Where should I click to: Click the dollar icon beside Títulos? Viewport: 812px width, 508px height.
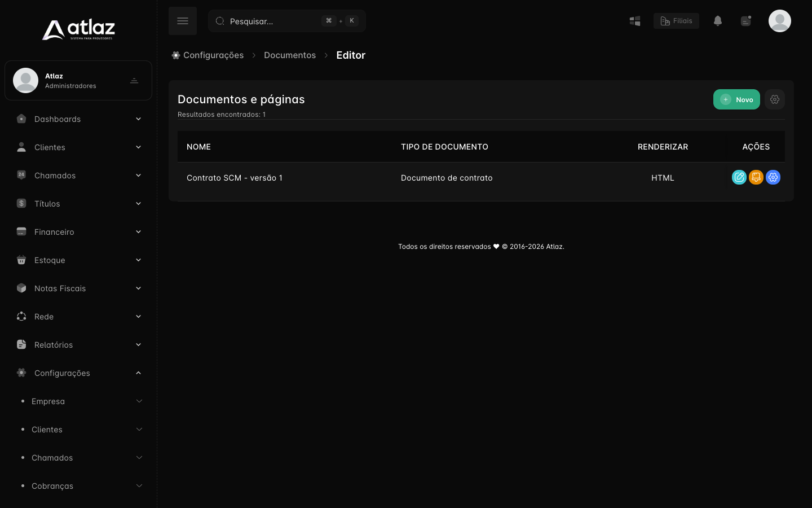click(21, 203)
